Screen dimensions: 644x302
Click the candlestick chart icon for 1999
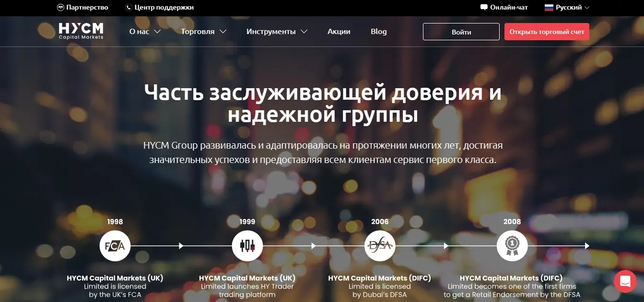pyautogui.click(x=247, y=246)
